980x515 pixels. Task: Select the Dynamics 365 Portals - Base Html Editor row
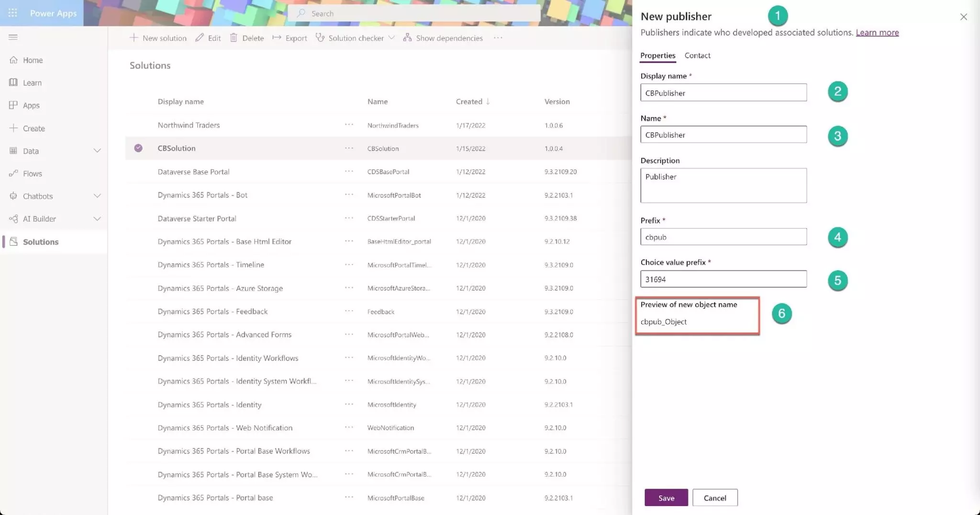(x=379, y=241)
